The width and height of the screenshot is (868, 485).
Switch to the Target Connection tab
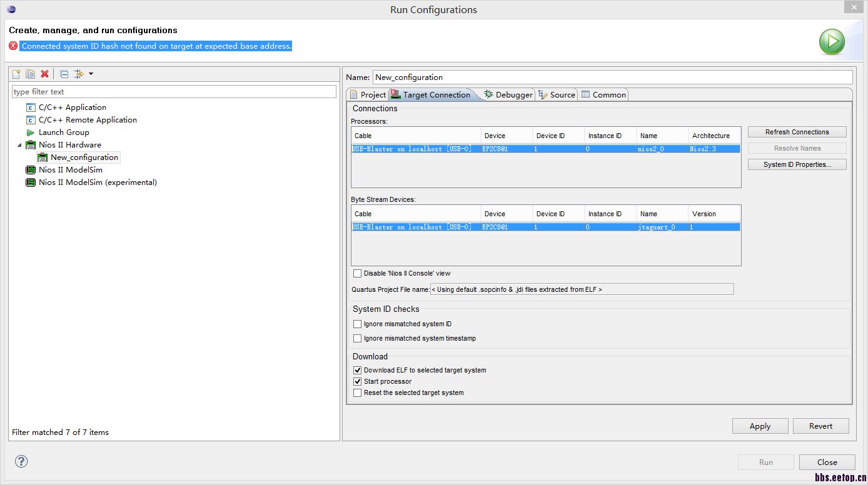coord(430,95)
